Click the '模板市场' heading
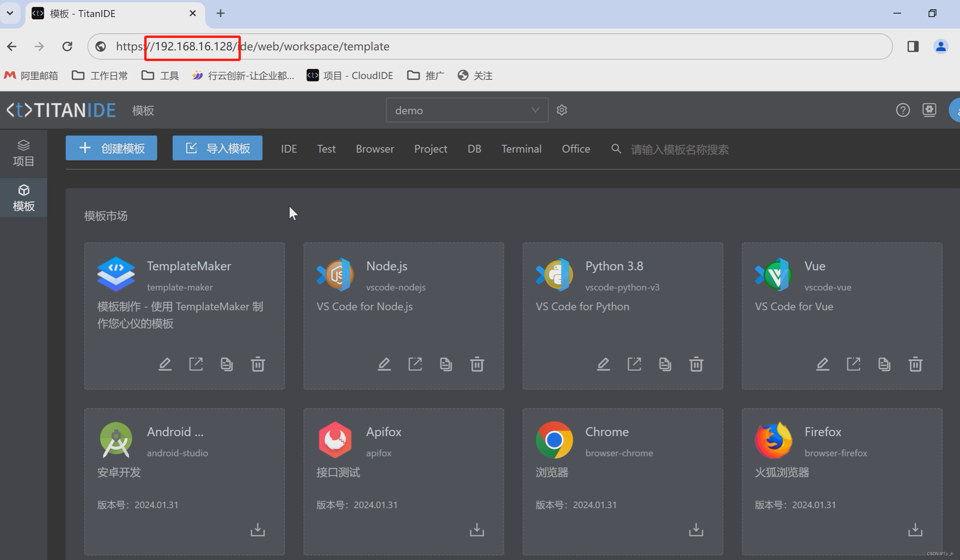This screenshot has height=560, width=960. tap(106, 216)
